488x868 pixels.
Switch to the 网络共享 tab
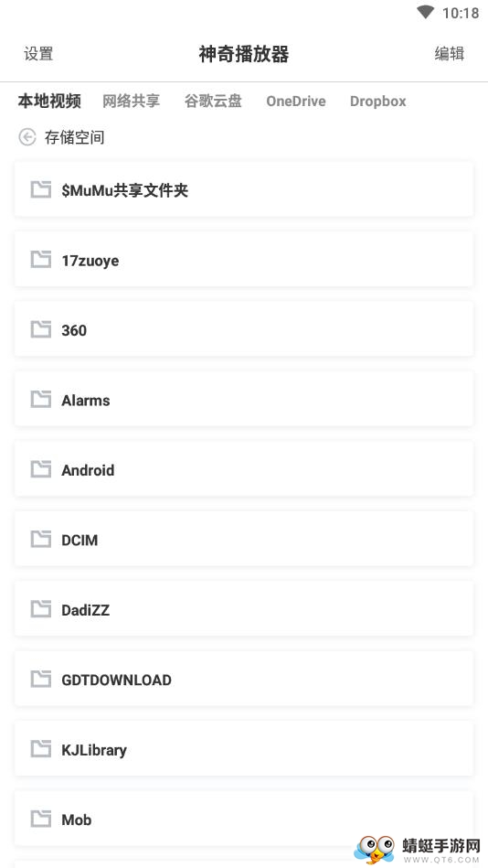pyautogui.click(x=131, y=101)
